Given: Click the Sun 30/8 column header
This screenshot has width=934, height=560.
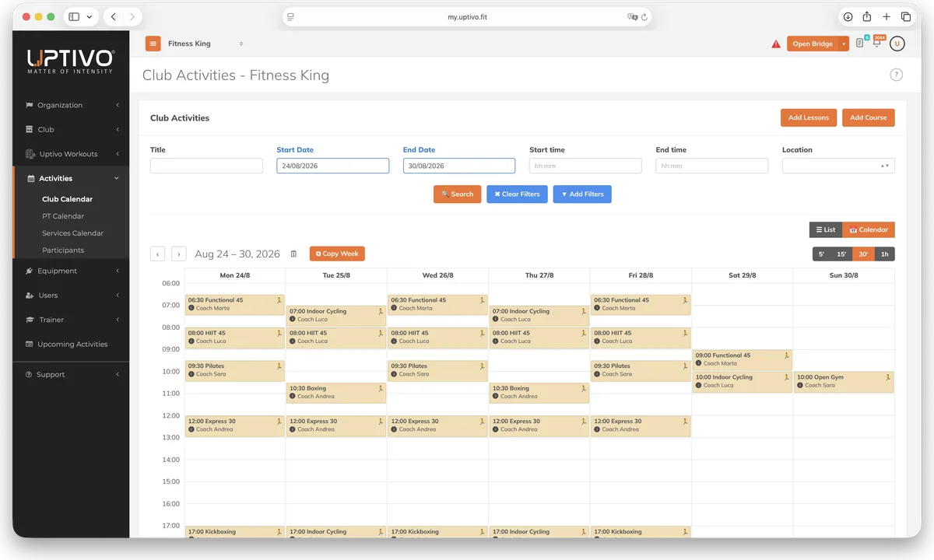Looking at the screenshot, I should pos(844,275).
